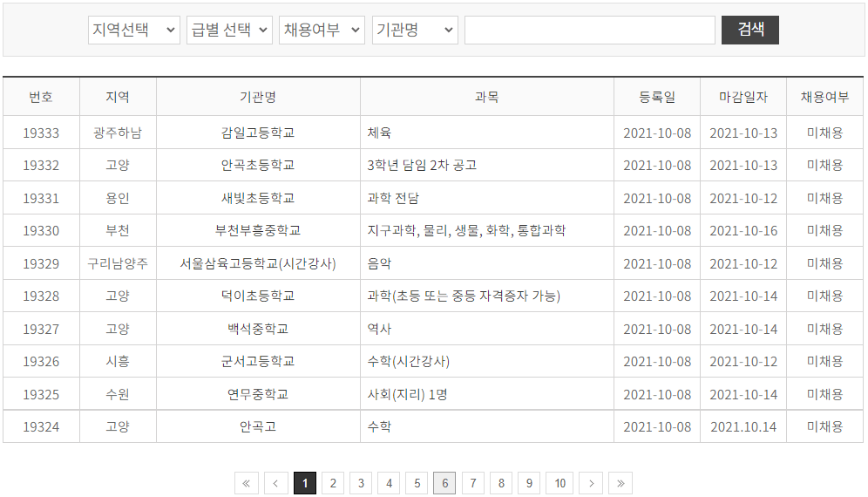
Task: Click subject 수학(시간강사)
Action: [x=409, y=361]
